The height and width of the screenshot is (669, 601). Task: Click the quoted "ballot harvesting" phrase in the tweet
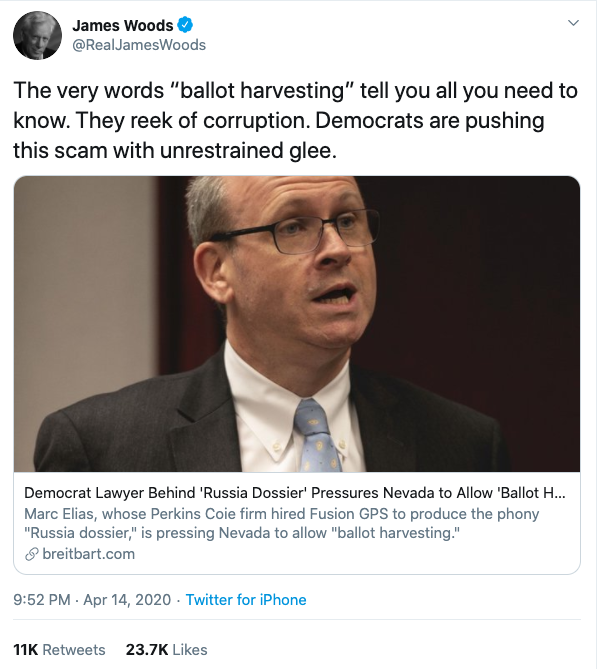coord(264,91)
